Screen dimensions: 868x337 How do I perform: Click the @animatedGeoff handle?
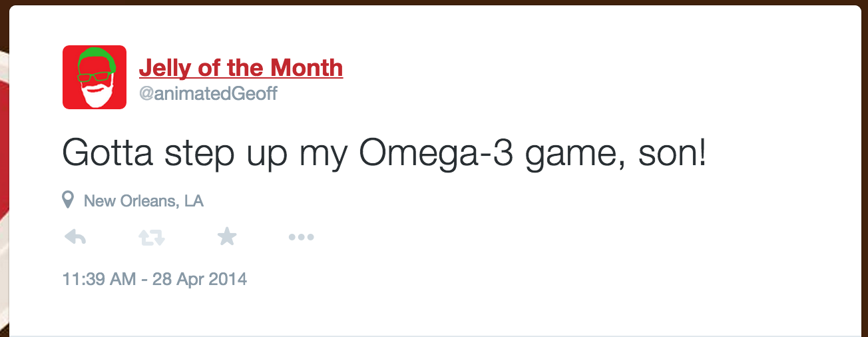pyautogui.click(x=208, y=94)
